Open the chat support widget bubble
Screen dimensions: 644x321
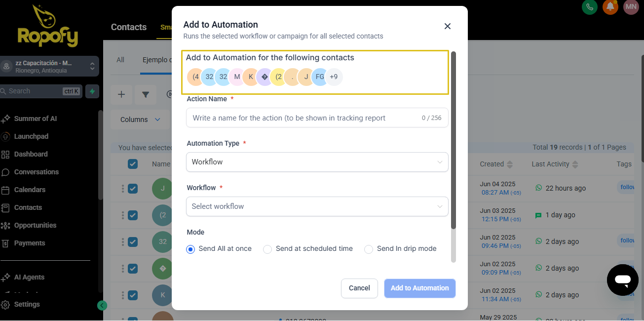tap(623, 280)
